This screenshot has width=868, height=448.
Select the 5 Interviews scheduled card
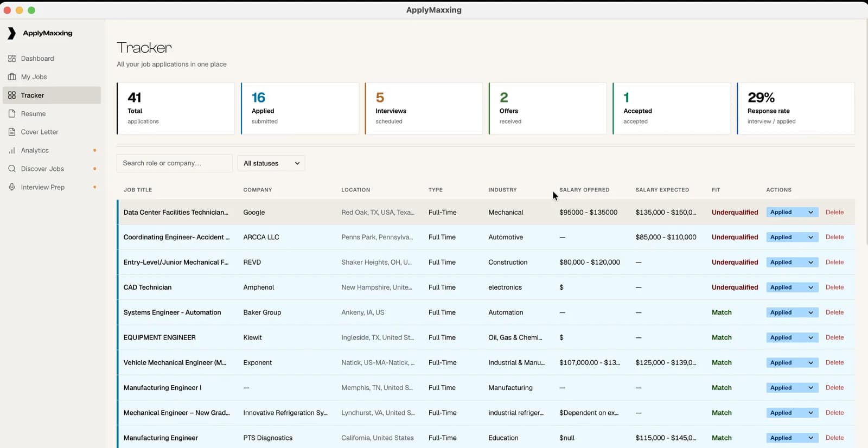pos(424,108)
